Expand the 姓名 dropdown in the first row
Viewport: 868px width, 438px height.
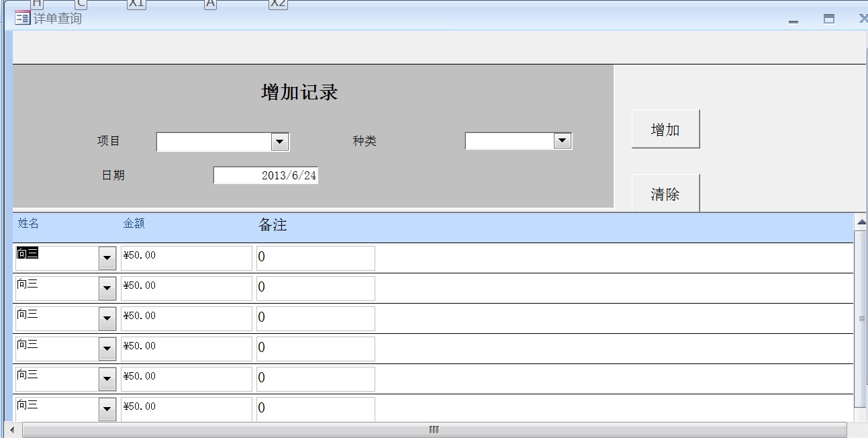point(107,258)
